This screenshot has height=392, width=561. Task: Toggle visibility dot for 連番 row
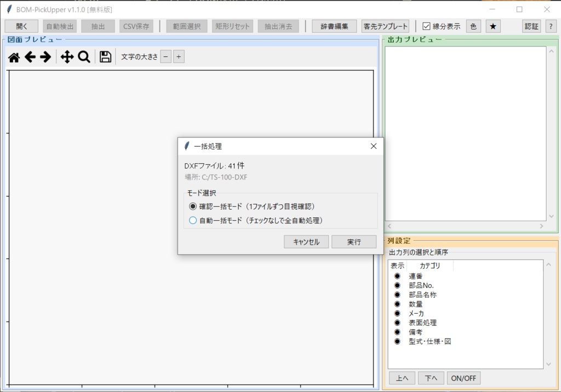click(x=397, y=276)
